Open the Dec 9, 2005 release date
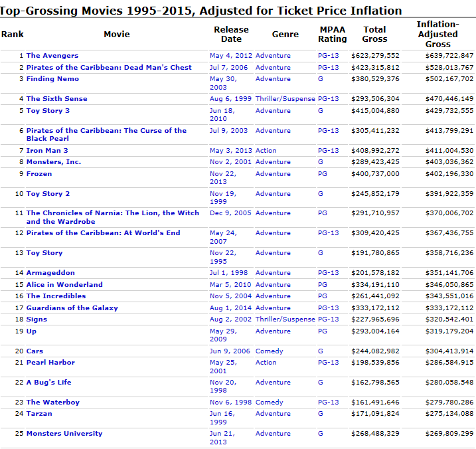Screen dimensions: 476x449 [x=231, y=213]
